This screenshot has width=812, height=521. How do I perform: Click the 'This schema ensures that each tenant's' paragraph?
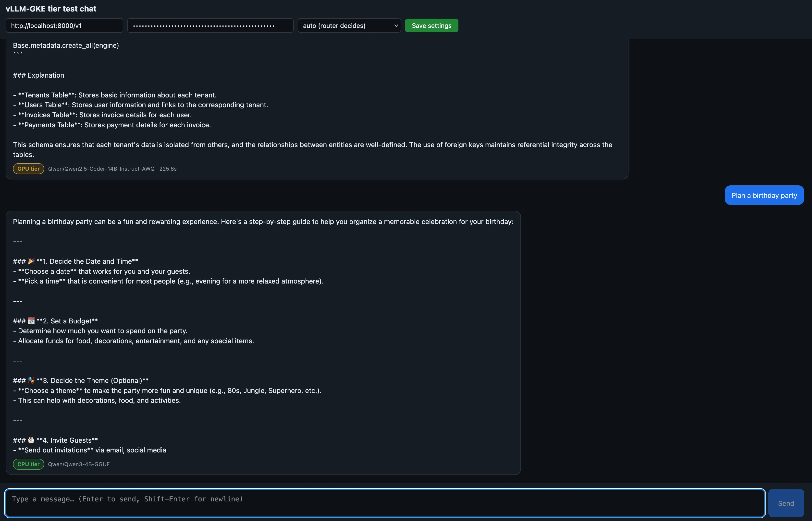(x=312, y=150)
